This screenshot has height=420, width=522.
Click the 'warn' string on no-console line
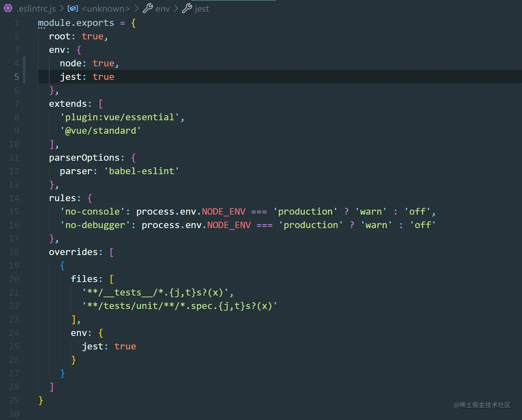pos(371,212)
